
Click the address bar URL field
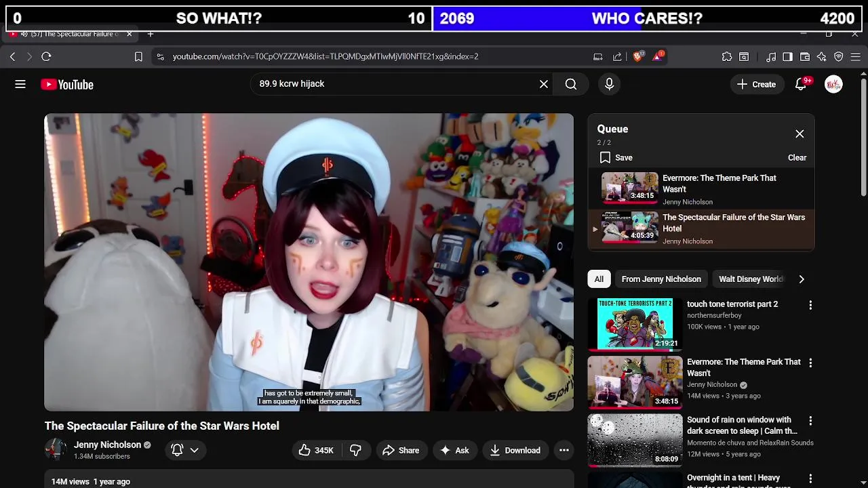(x=325, y=57)
